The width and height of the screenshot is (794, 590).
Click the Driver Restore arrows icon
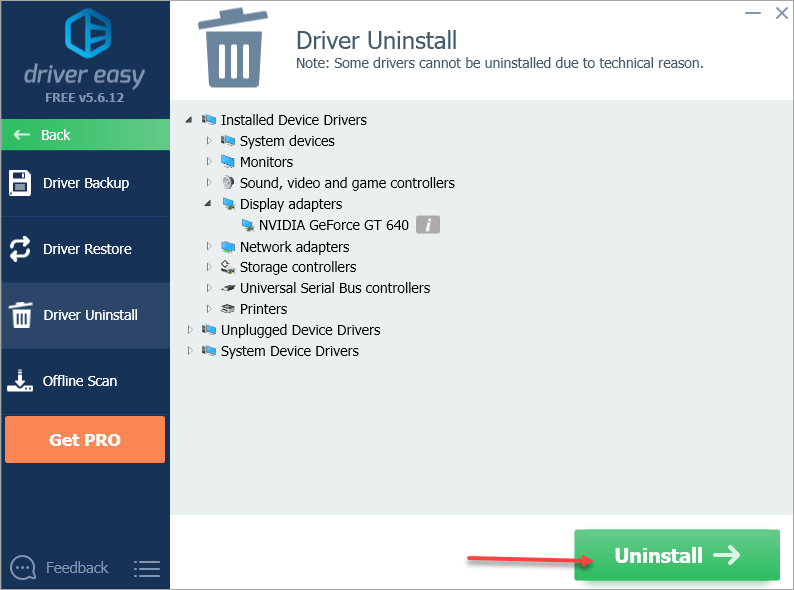click(x=20, y=249)
